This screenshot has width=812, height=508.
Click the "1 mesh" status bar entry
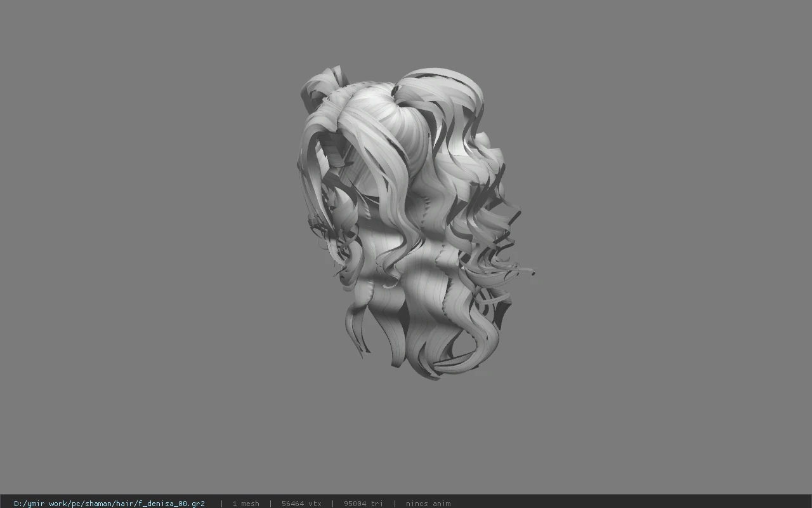click(x=246, y=504)
